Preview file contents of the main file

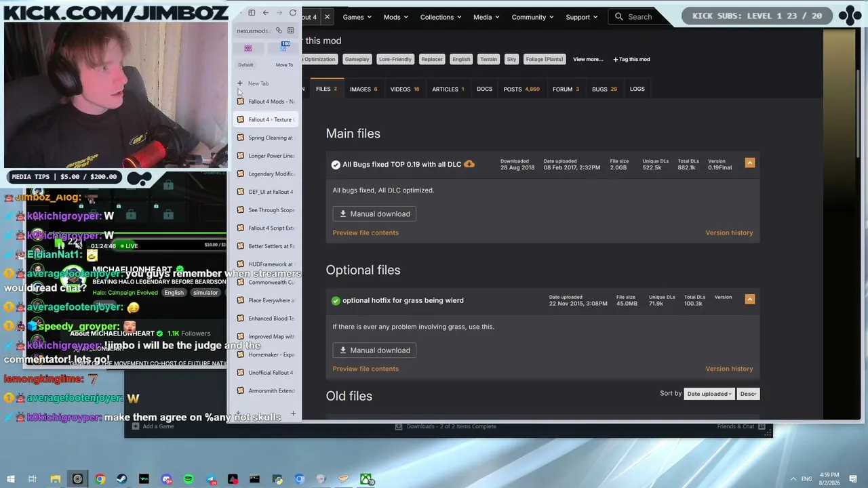pos(366,232)
